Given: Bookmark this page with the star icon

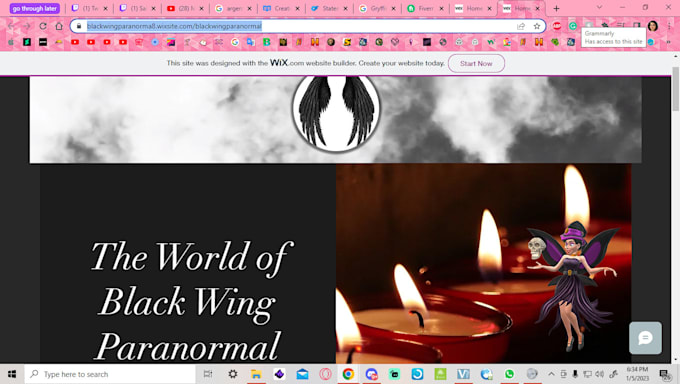Looking at the screenshot, I should (x=537, y=26).
